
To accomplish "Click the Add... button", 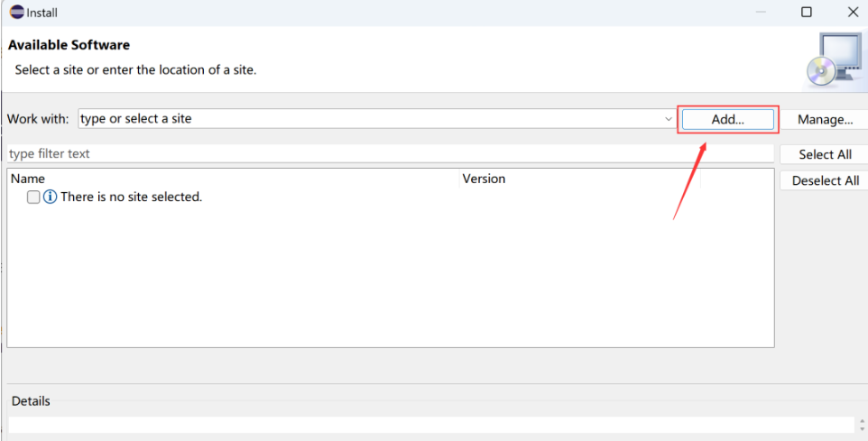I will coord(728,119).
